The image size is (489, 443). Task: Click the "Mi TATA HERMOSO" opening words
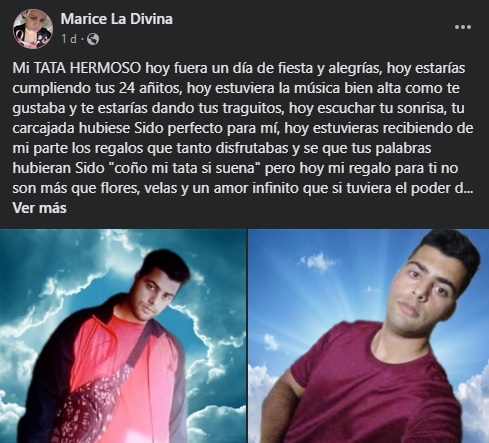(77, 68)
